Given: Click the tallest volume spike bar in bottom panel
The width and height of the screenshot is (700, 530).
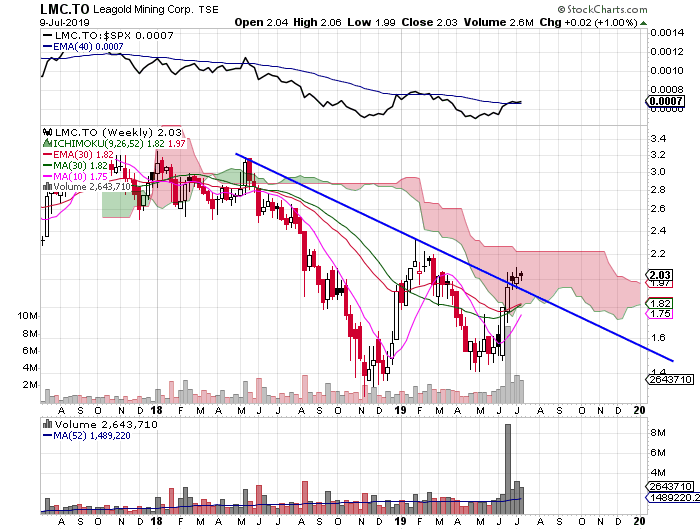Looking at the screenshot, I should (508, 469).
